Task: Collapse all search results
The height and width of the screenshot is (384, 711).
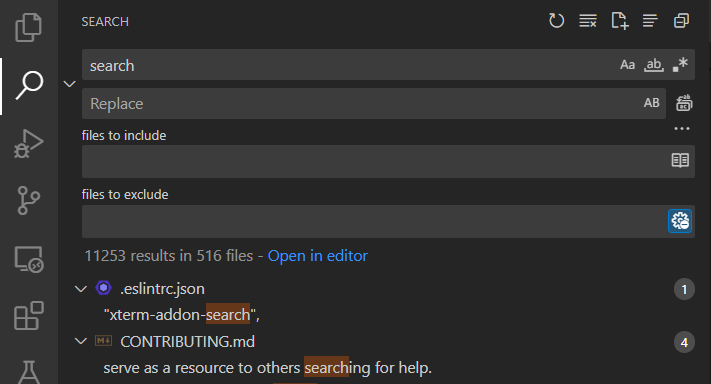Action: pos(681,20)
